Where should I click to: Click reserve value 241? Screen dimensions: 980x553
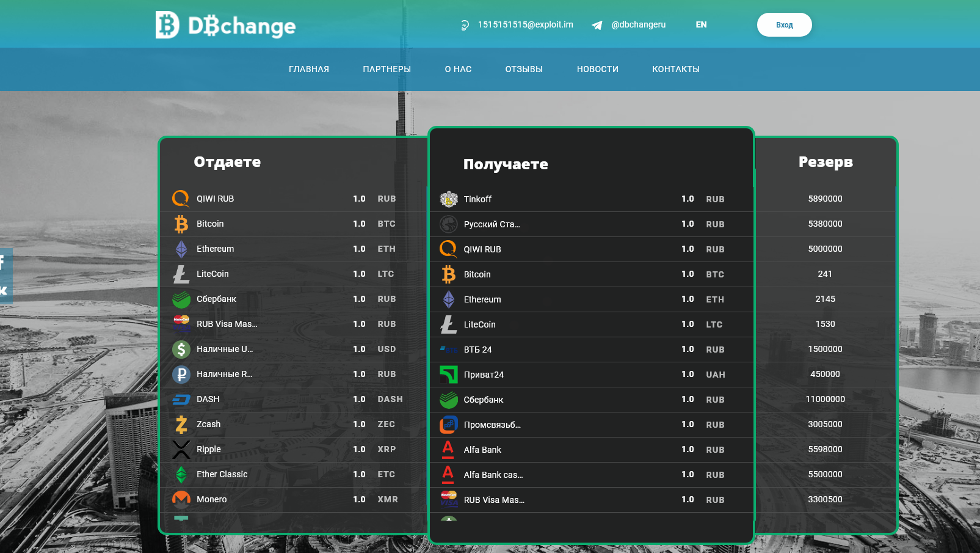(x=825, y=274)
